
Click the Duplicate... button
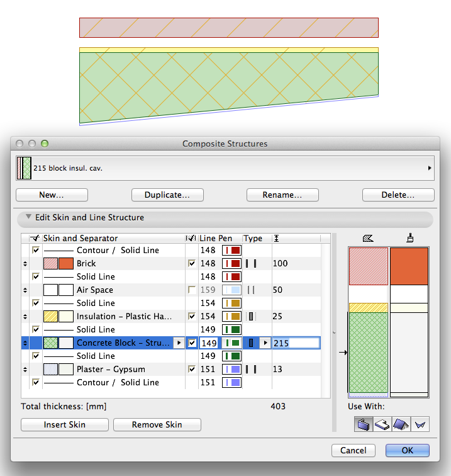coord(167,195)
